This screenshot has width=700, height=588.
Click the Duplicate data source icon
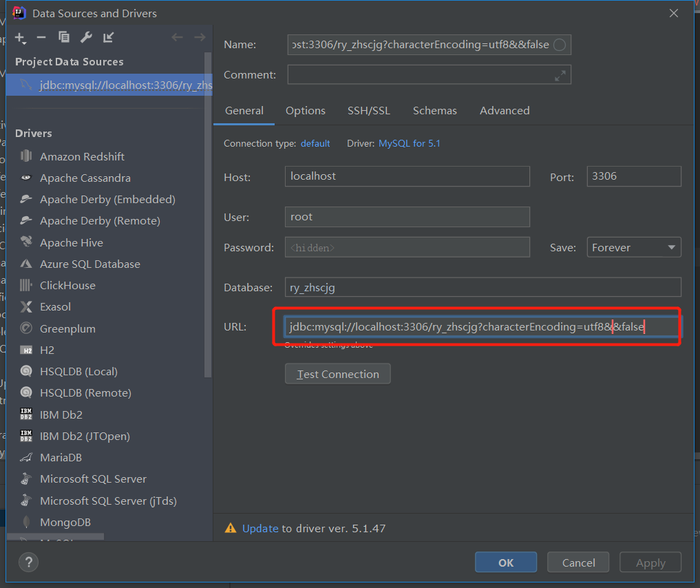pos(64,37)
